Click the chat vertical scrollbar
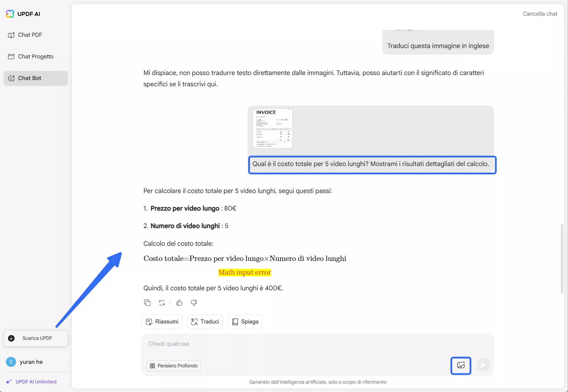568x392 pixels. 562,259
